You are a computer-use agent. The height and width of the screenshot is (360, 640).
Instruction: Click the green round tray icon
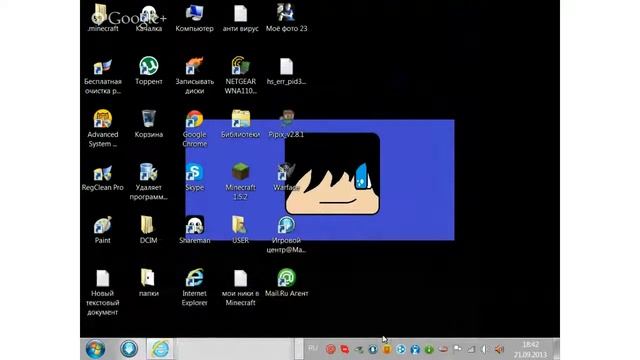pos(429,349)
